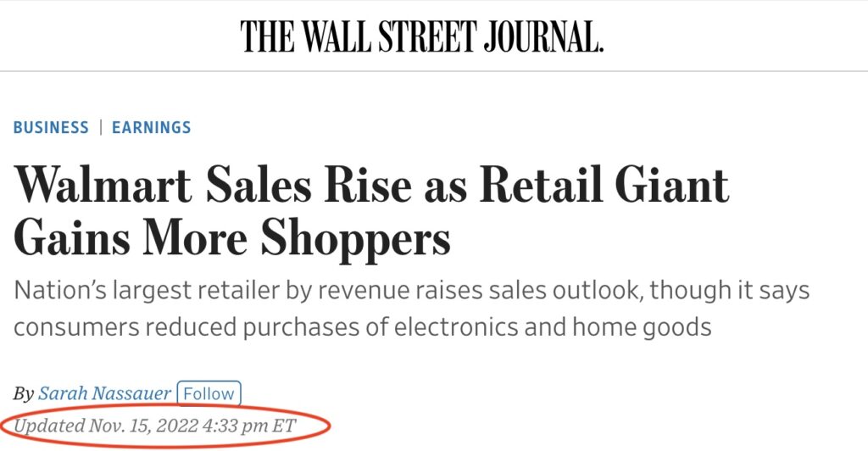Click the word 'By' before the author name
The width and height of the screenshot is (868, 451).
[23, 394]
